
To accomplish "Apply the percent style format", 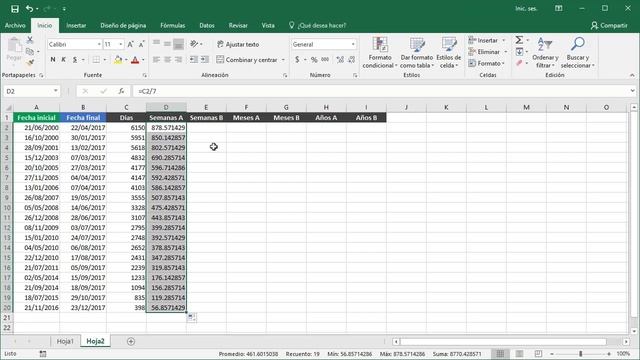I will (314, 60).
